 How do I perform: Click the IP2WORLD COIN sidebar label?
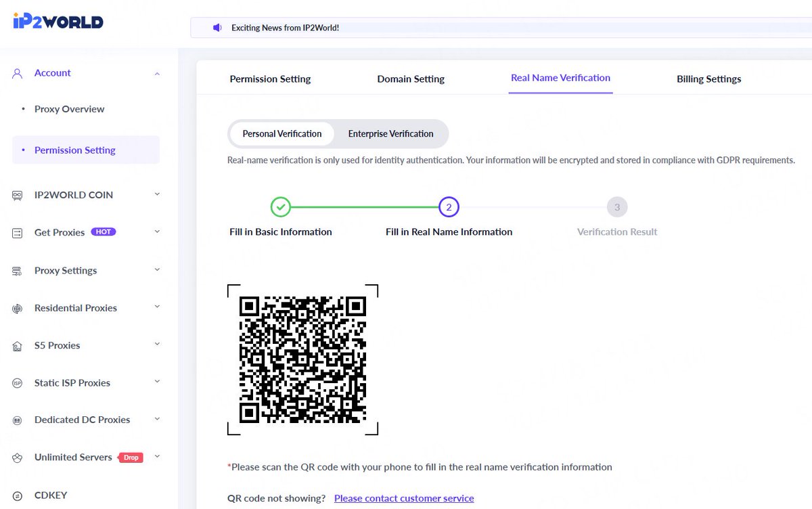(74, 195)
